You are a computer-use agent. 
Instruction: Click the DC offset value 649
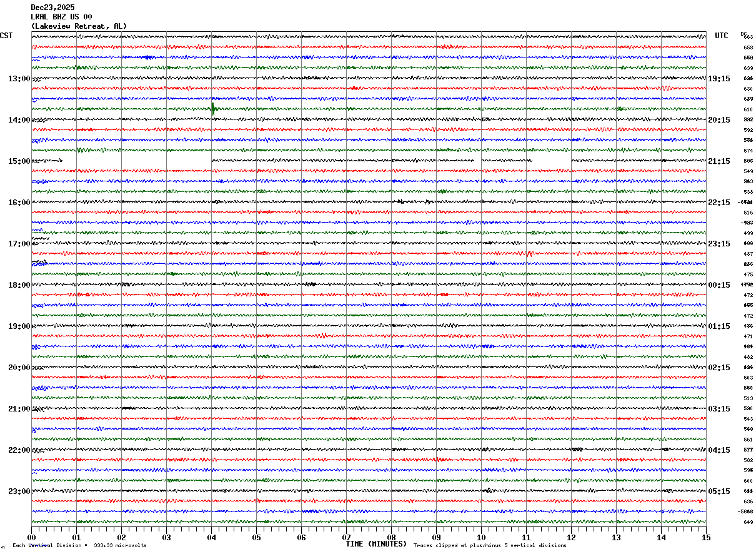point(748,522)
